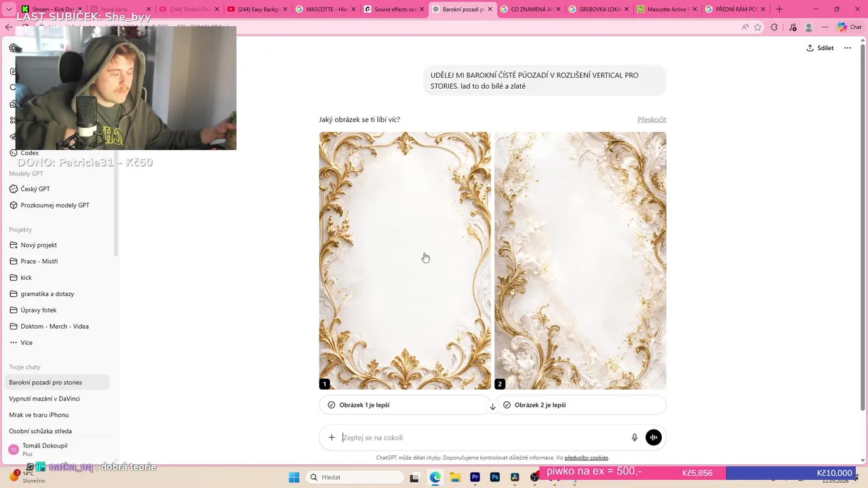Open generated baroque image 1
The width and height of the screenshot is (868, 488).
coord(405,260)
